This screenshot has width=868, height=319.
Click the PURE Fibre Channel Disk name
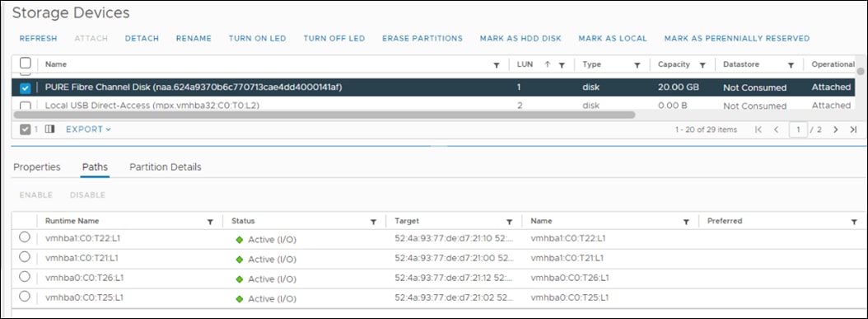(x=194, y=87)
